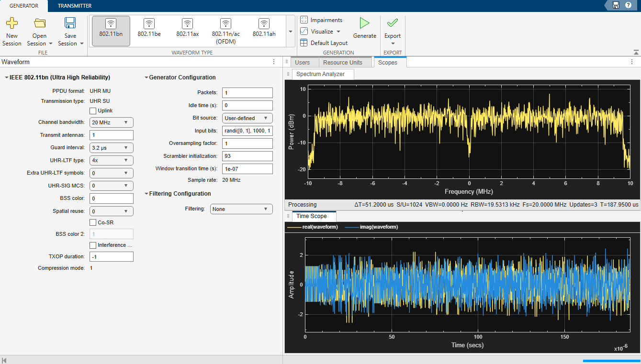
Task: Open the Save Session dropdown arrow
Action: pyautogui.click(x=81, y=44)
